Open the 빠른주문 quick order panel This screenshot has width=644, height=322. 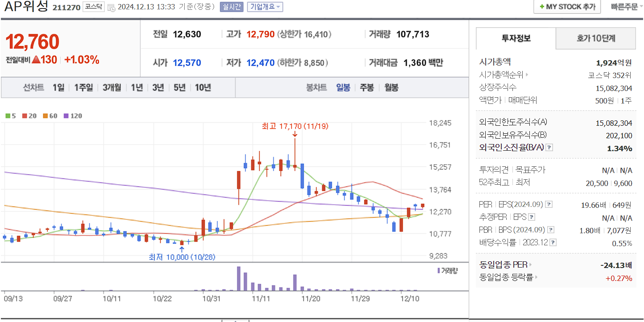(x=625, y=7)
